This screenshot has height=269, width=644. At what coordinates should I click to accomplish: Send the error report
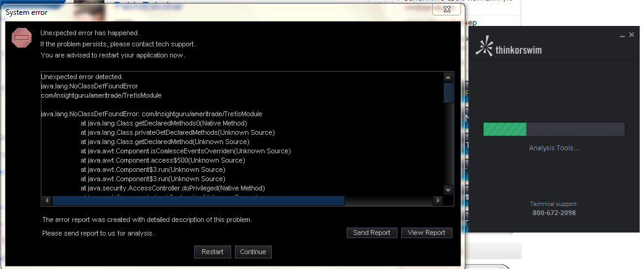coord(371,233)
